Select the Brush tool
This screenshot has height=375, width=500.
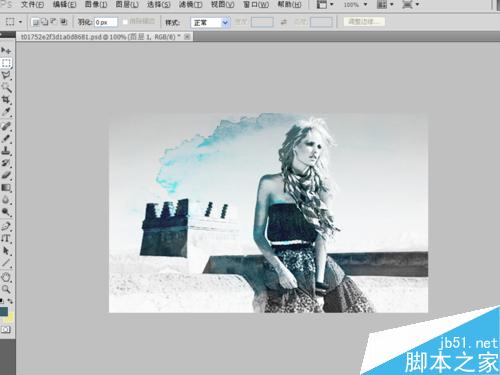pyautogui.click(x=6, y=138)
